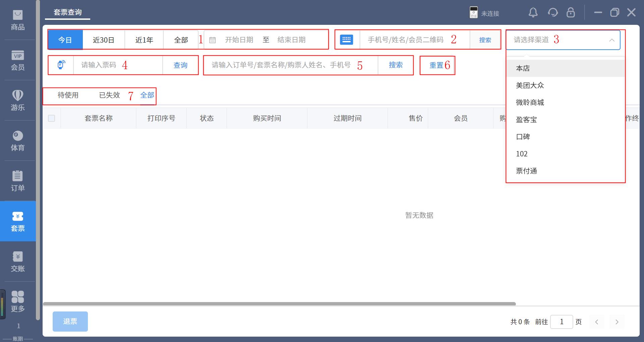Image resolution: width=644 pixels, height=342 pixels.
Task: Choose 本店 from the channel list
Action: [x=565, y=68]
